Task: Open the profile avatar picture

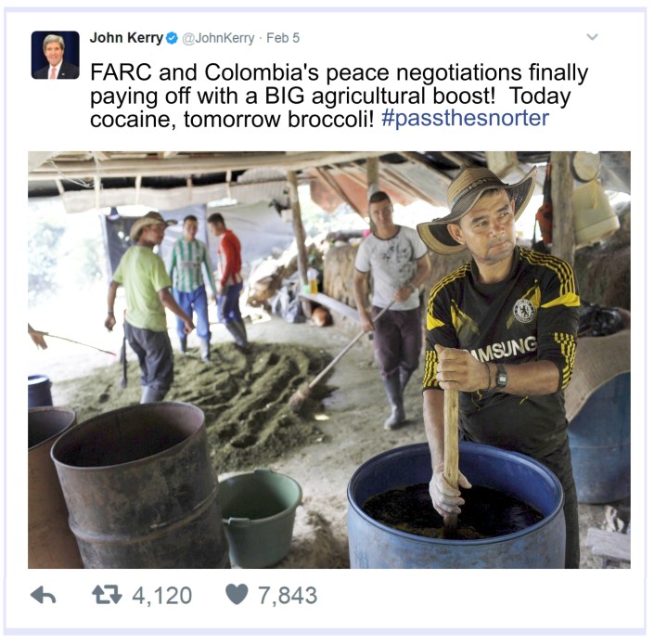Action: coord(55,55)
